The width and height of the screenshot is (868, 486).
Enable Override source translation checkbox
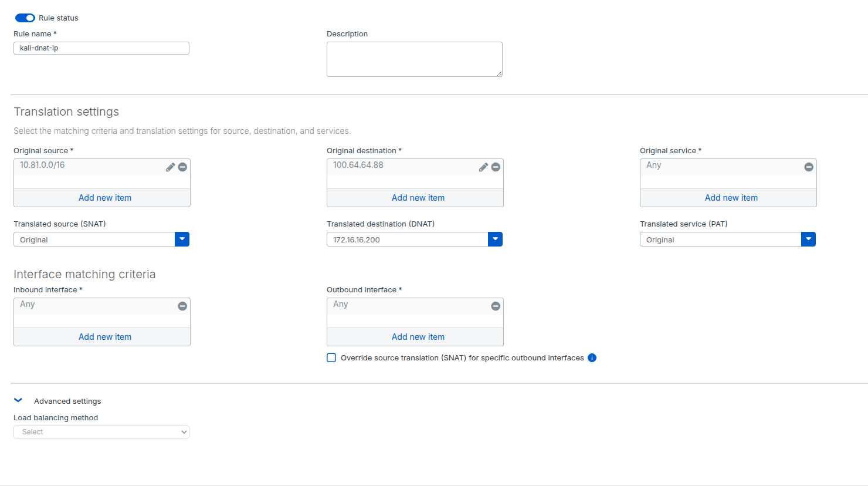pyautogui.click(x=331, y=358)
